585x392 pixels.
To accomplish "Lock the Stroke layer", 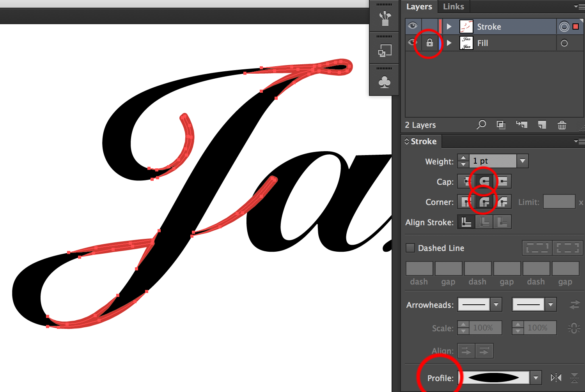I will 429,26.
